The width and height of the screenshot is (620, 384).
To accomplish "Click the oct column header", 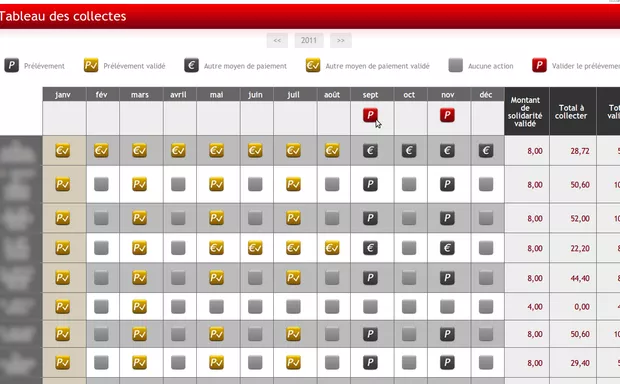I will point(409,95).
